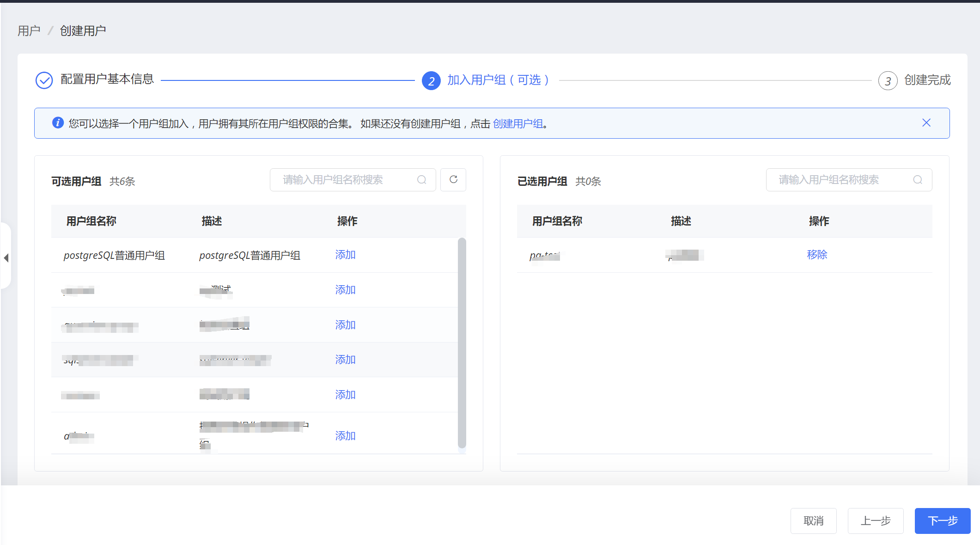Remove the selected group via 移除
980x545 pixels.
coord(817,255)
